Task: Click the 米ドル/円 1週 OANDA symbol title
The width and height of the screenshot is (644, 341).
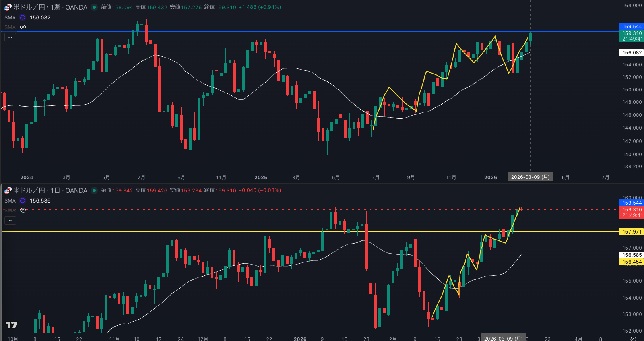Action: (50, 7)
